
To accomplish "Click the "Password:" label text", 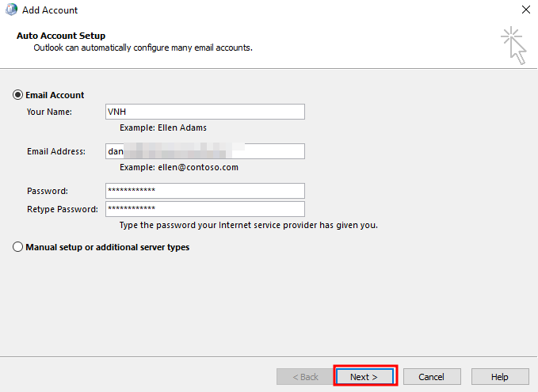I will pos(48,191).
